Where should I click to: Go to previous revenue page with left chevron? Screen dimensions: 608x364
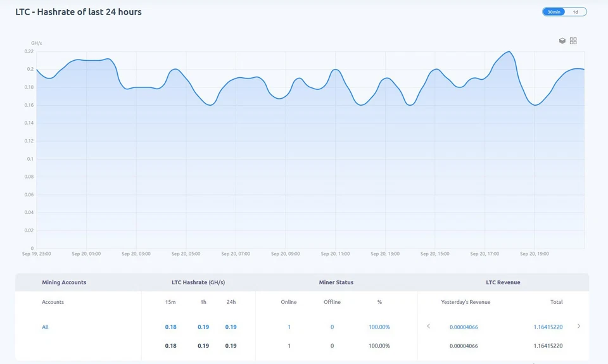click(x=429, y=326)
